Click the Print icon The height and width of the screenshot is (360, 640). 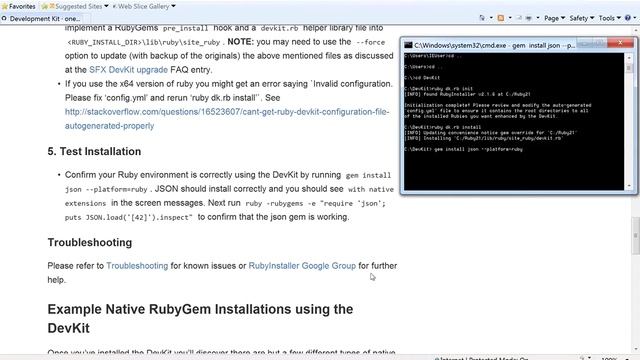click(x=529, y=18)
